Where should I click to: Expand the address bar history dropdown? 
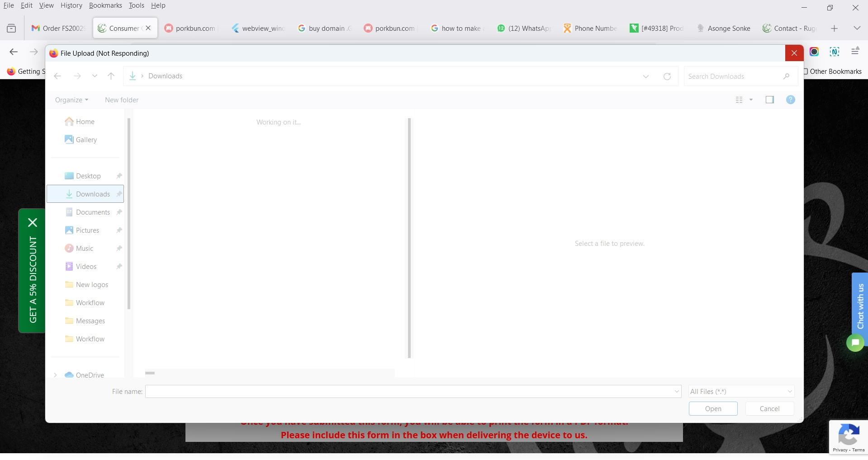point(646,77)
